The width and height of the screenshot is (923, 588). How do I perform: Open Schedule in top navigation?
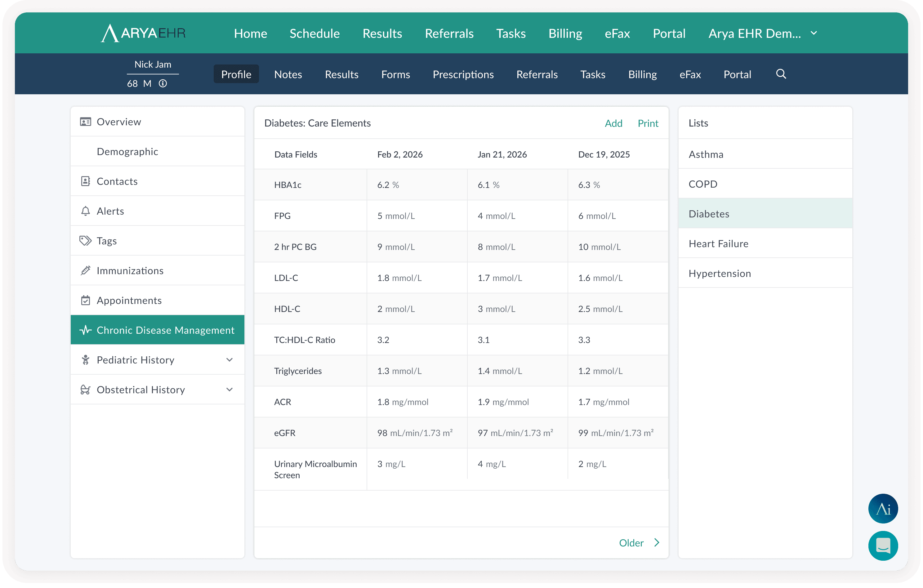[x=314, y=33]
